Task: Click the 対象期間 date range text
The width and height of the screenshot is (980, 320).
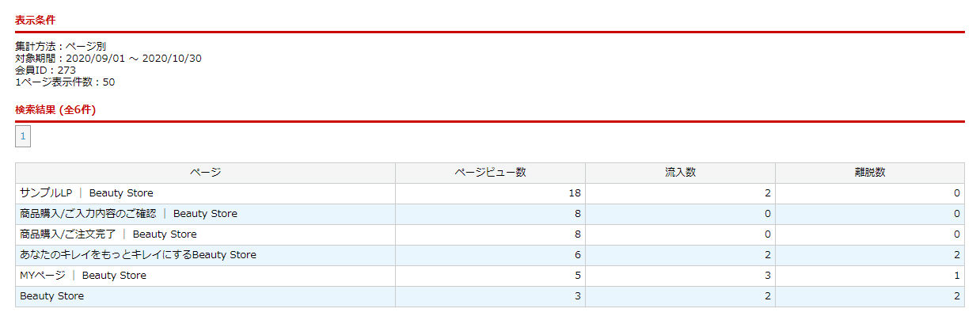Action: pyautogui.click(x=108, y=58)
